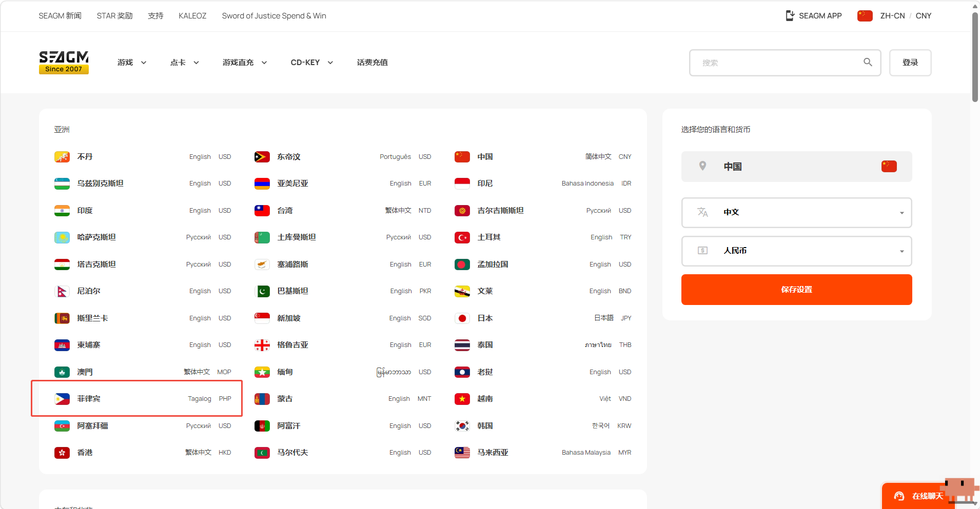The height and width of the screenshot is (509, 980).
Task: Select the South Korea flag (韩国)
Action: coord(462,426)
